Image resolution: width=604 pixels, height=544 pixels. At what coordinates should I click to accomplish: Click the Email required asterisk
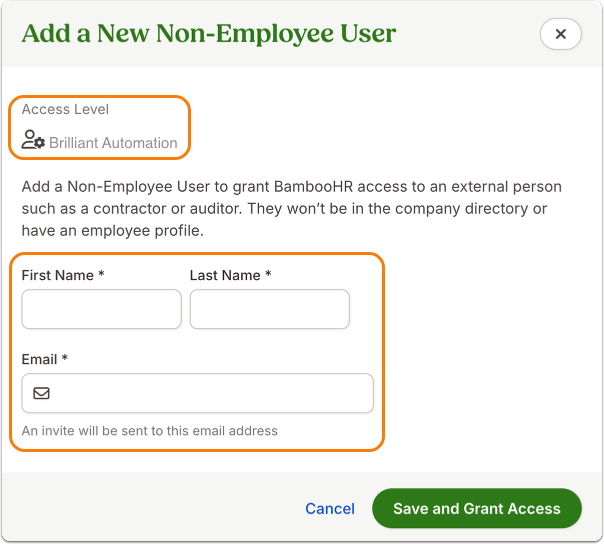(65, 359)
